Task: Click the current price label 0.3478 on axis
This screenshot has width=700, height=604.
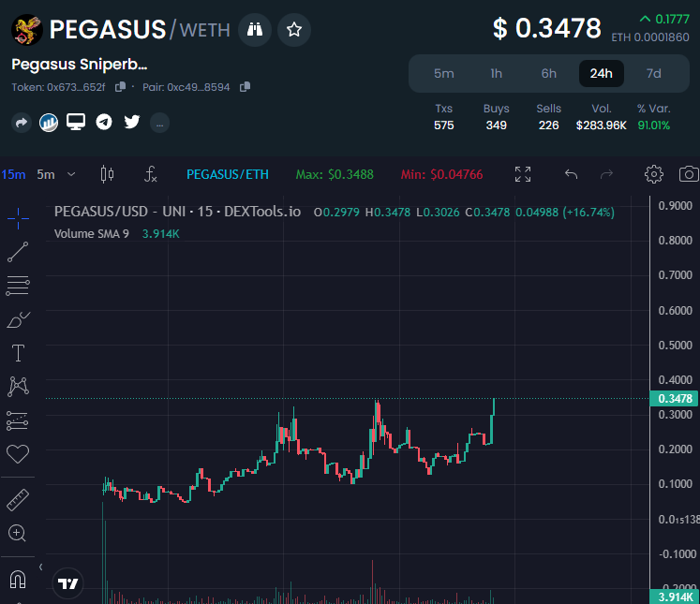Action: (674, 398)
